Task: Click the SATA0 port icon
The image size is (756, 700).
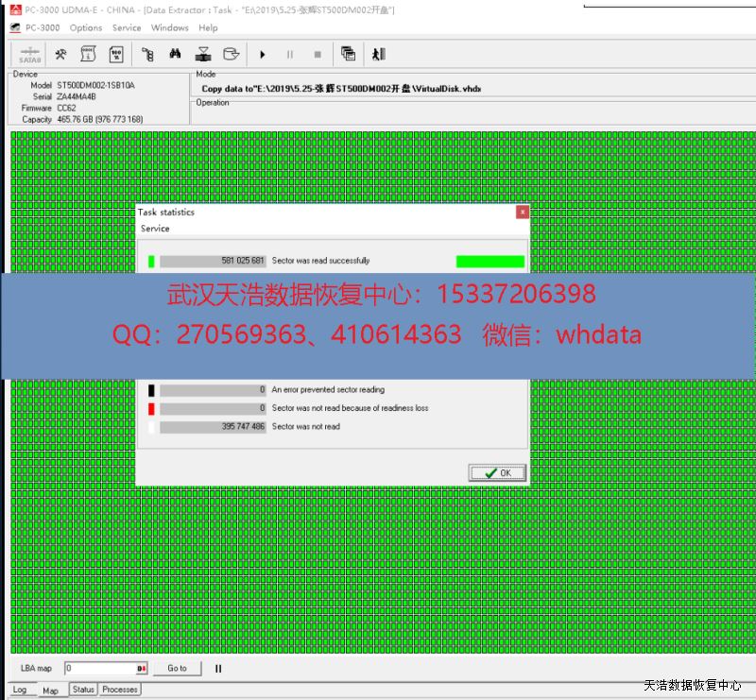Action: click(x=29, y=55)
